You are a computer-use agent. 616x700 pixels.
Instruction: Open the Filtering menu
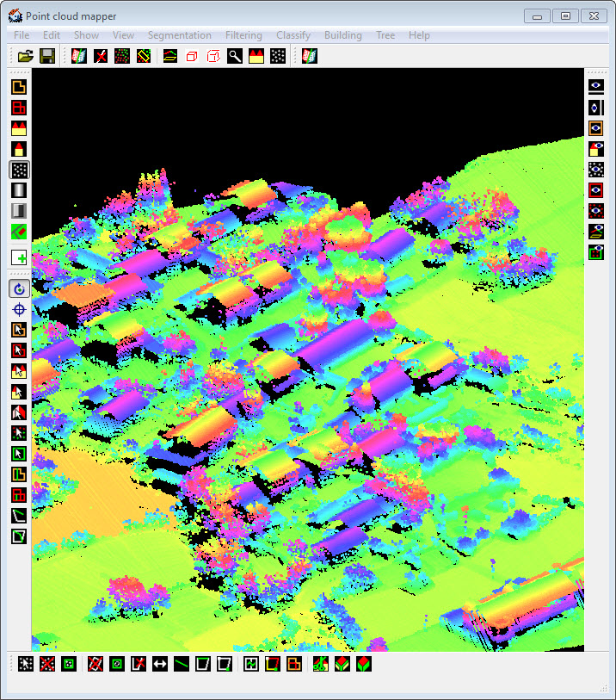(x=243, y=35)
